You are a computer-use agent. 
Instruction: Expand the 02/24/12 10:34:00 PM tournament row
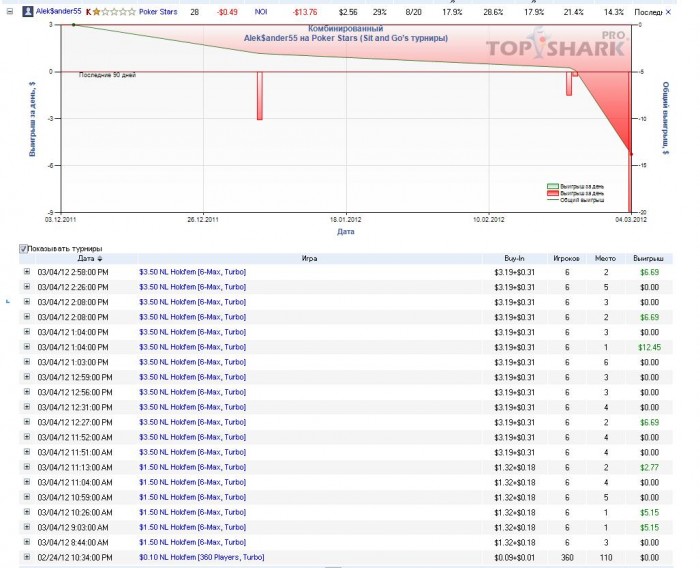point(27,557)
